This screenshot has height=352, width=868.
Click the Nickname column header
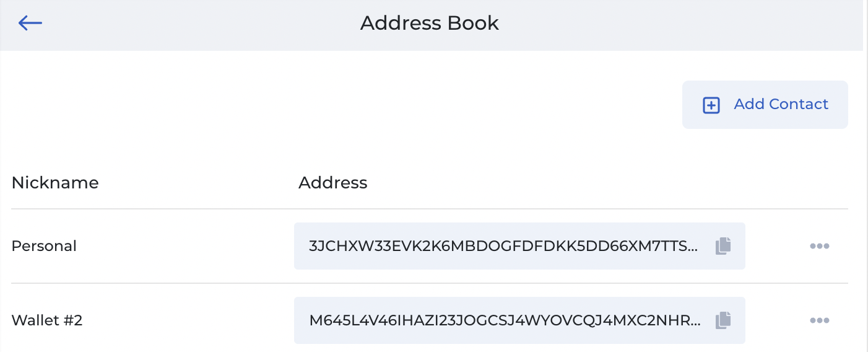tap(55, 183)
